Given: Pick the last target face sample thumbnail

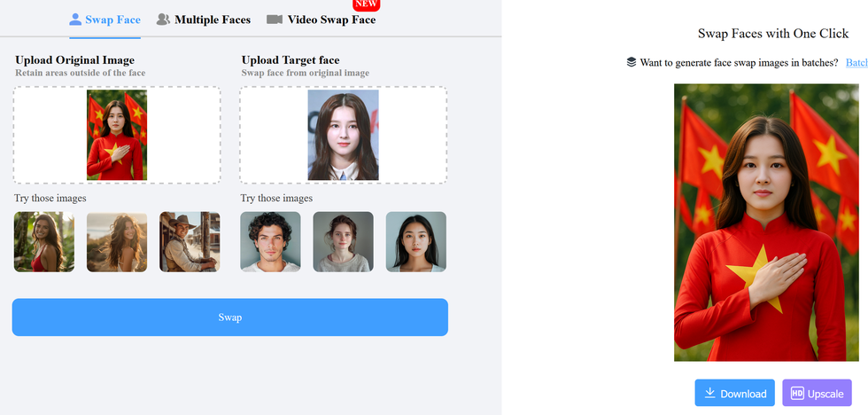Looking at the screenshot, I should [x=415, y=241].
